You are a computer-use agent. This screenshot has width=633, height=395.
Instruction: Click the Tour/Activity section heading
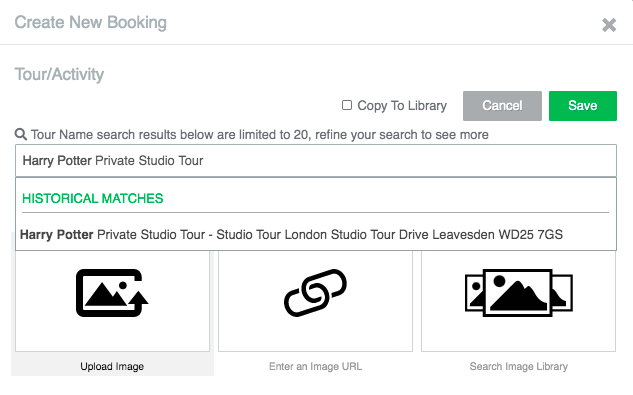59,74
